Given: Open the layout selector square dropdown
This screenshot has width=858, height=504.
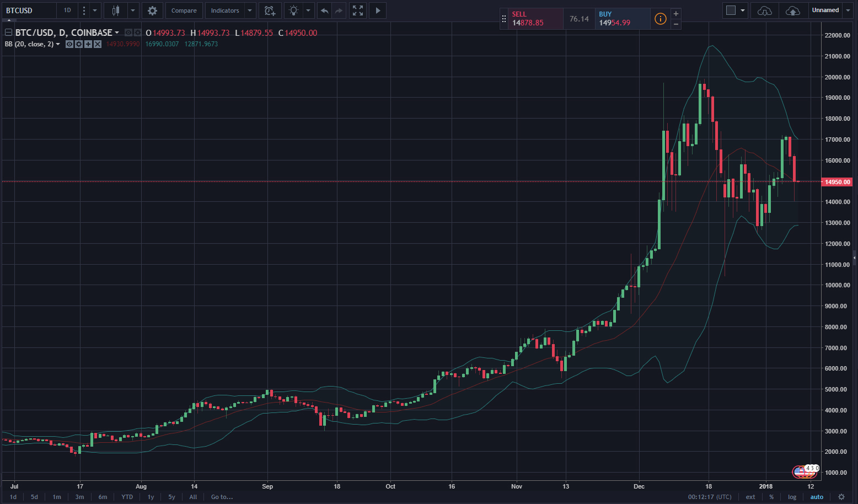Looking at the screenshot, I should pos(736,10).
